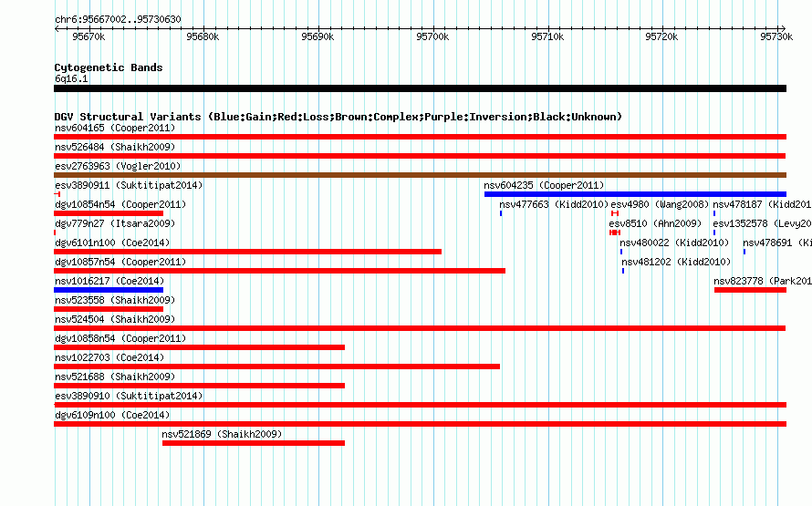The width and height of the screenshot is (812, 506).
Task: Open variant nsv604165 (Cooper2011) label
Action: (115, 128)
